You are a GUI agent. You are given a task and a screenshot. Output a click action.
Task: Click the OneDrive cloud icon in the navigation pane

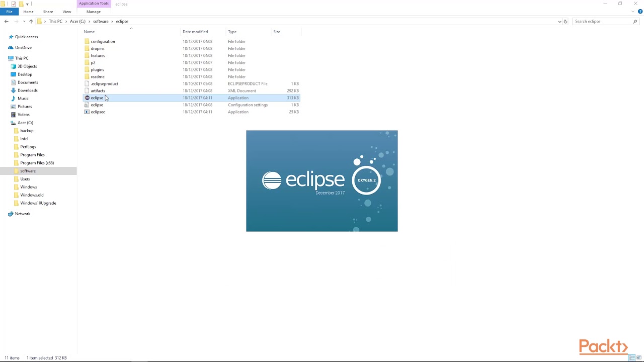click(11, 47)
